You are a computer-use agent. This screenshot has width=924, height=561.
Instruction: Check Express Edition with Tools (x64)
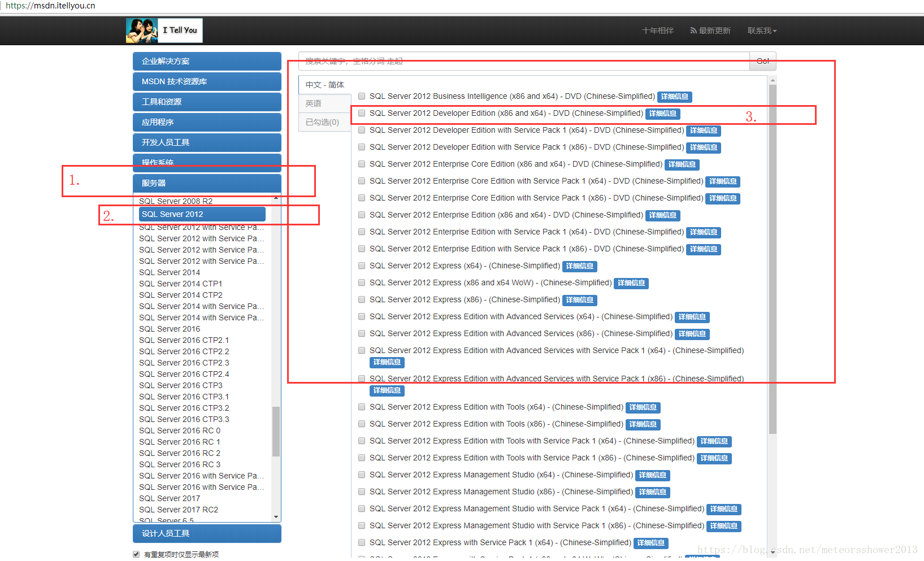(362, 407)
